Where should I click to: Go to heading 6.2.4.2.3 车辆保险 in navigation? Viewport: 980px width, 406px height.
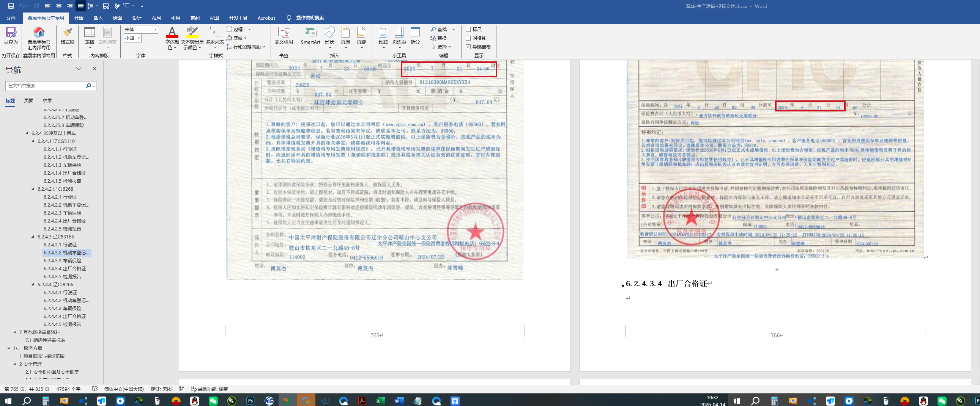pos(62,213)
